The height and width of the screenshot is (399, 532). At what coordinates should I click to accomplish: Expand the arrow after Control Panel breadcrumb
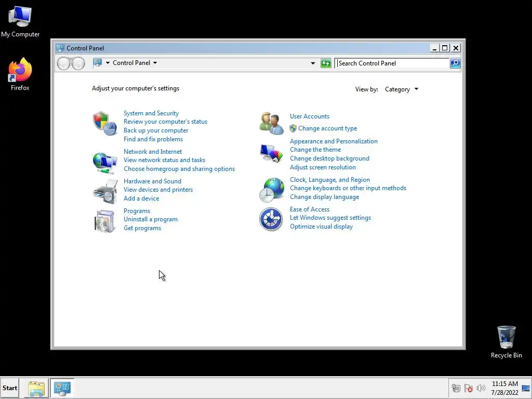pyautogui.click(x=155, y=63)
